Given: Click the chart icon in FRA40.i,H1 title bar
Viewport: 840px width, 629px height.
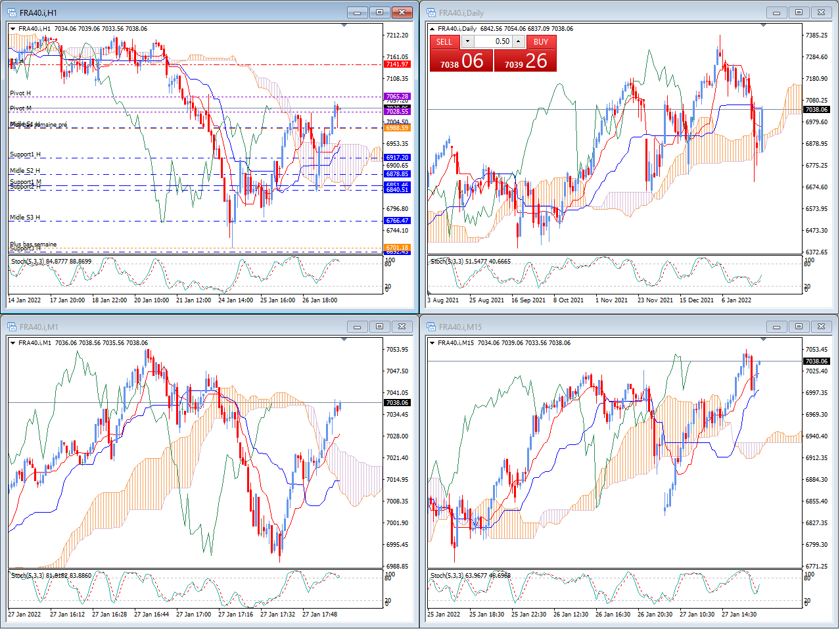Looking at the screenshot, I should (12, 12).
